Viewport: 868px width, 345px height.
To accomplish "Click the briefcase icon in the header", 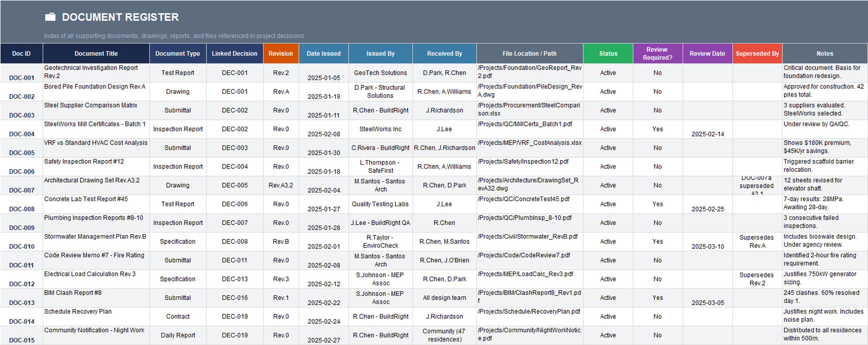I will [49, 17].
